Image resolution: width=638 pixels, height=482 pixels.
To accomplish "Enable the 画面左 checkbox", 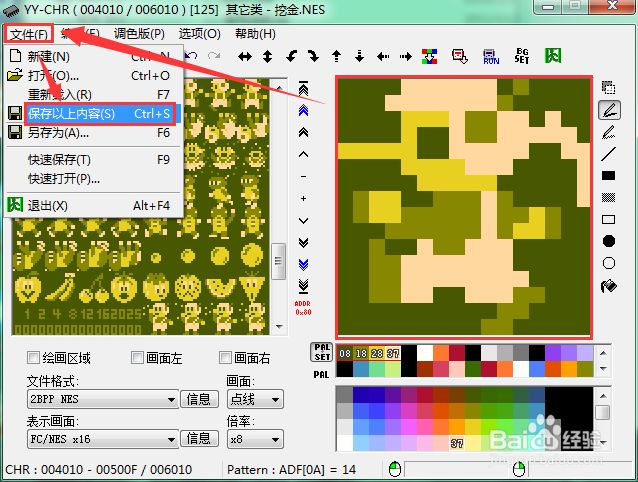I will pos(138,358).
